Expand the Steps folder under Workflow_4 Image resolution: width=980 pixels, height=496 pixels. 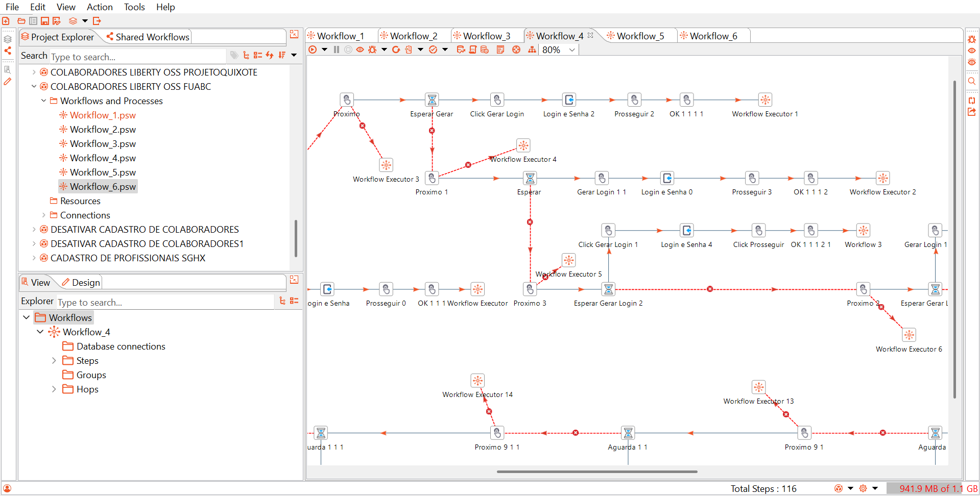click(54, 361)
